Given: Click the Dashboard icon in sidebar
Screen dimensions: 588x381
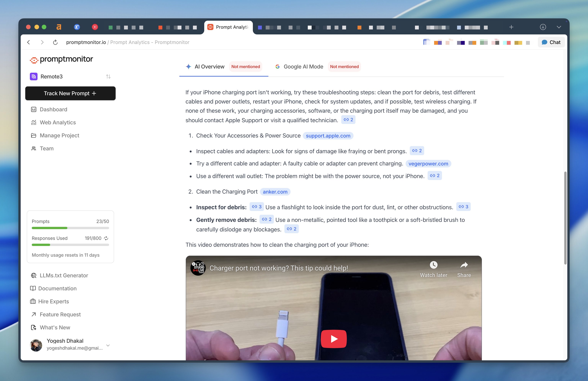Looking at the screenshot, I should (x=34, y=109).
